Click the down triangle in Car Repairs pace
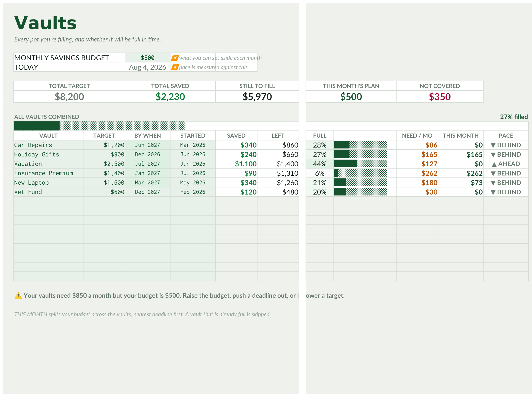Image resolution: width=532 pixels, height=397 pixels. point(493,145)
